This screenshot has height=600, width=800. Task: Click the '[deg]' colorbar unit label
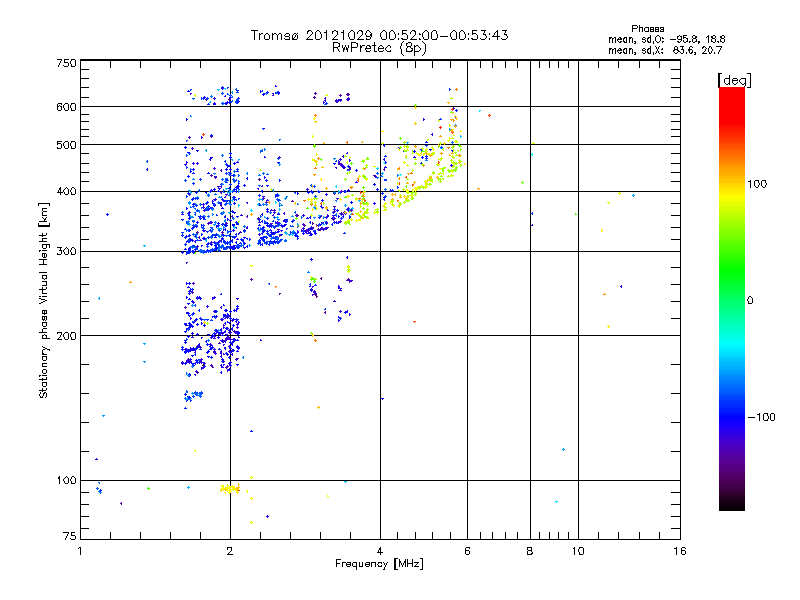(x=734, y=80)
